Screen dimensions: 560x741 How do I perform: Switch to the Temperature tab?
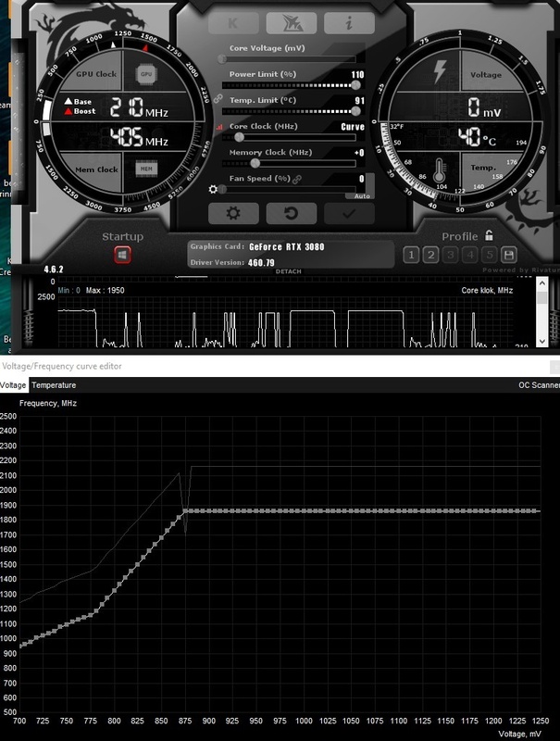click(54, 385)
